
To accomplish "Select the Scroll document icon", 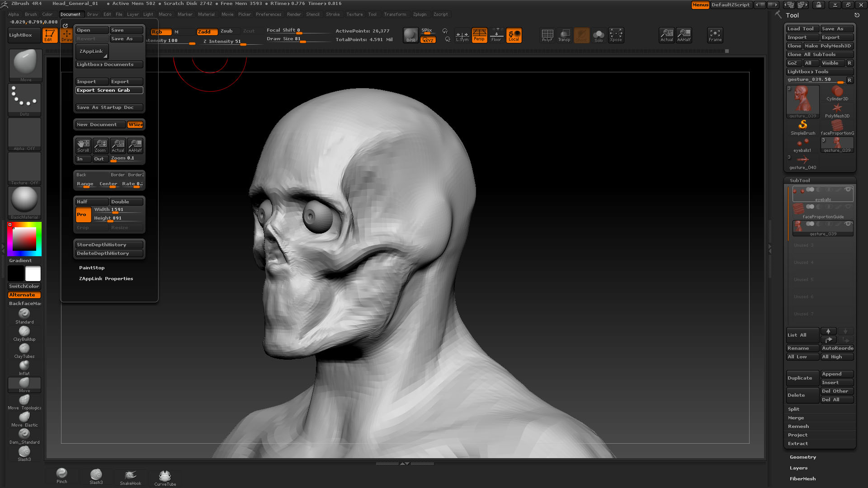I will coord(83,145).
